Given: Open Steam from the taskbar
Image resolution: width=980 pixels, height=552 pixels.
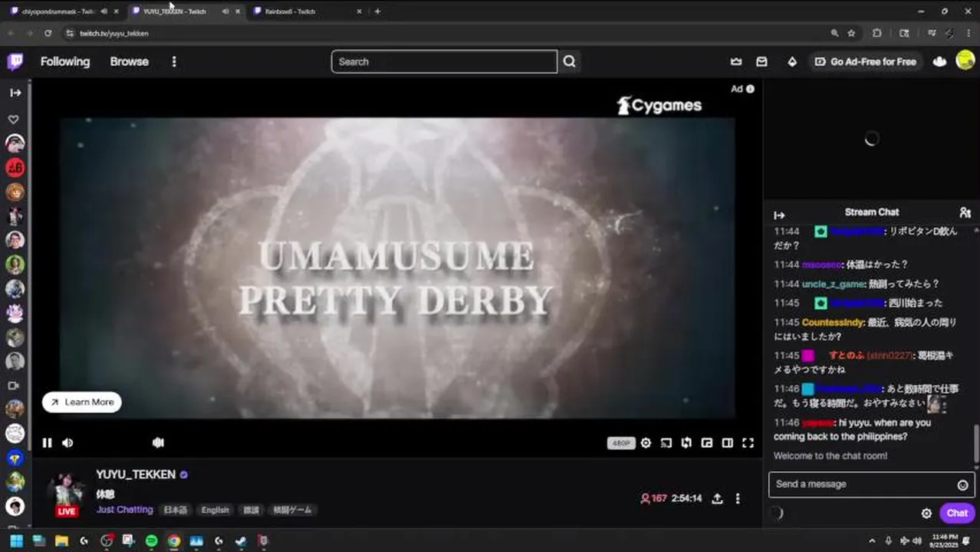Looking at the screenshot, I should pos(241,540).
